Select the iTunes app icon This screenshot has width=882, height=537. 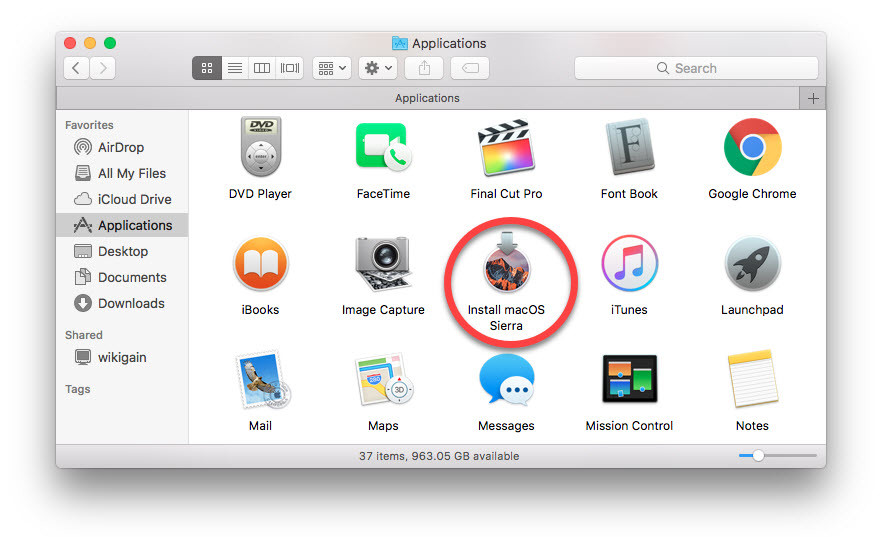[x=629, y=264]
